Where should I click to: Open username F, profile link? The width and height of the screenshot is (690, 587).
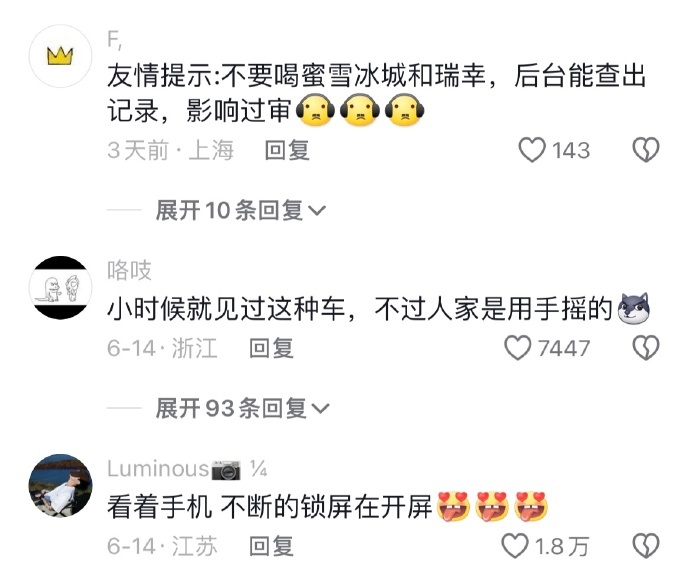115,40
